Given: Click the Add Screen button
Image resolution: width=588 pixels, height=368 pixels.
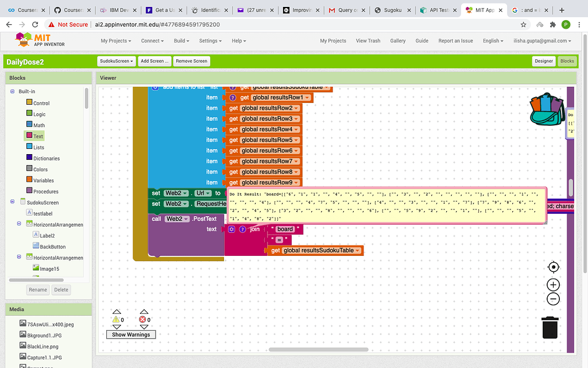Looking at the screenshot, I should (154, 61).
